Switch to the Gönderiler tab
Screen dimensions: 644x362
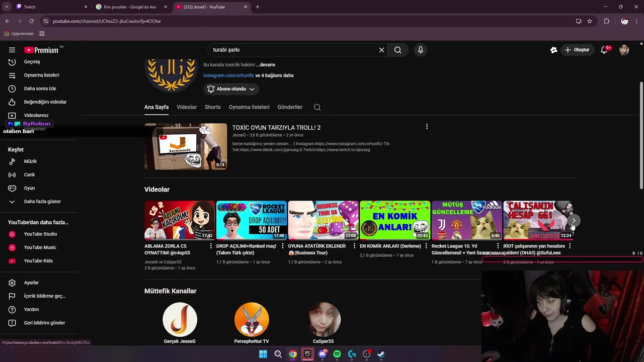[290, 107]
